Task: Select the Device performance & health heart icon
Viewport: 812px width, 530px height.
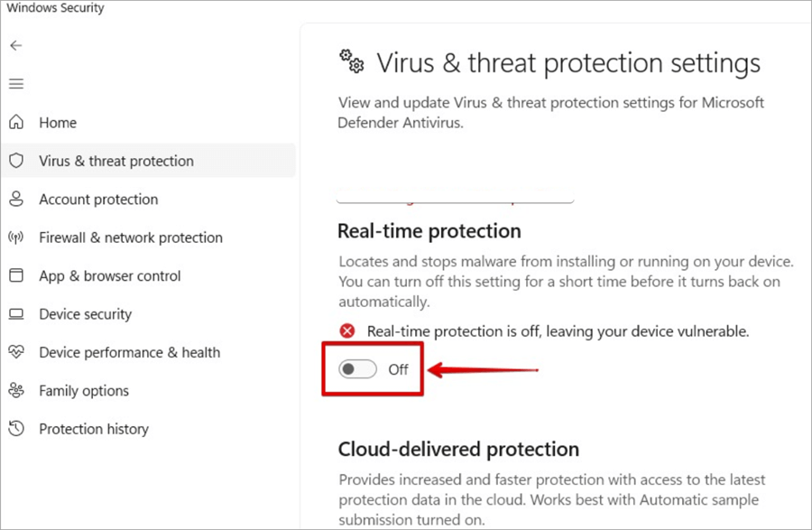Action: [18, 352]
